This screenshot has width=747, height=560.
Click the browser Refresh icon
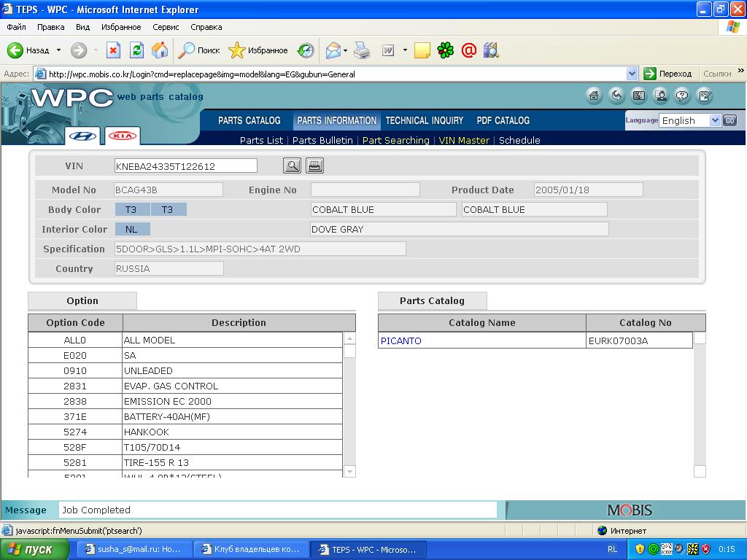tap(136, 50)
